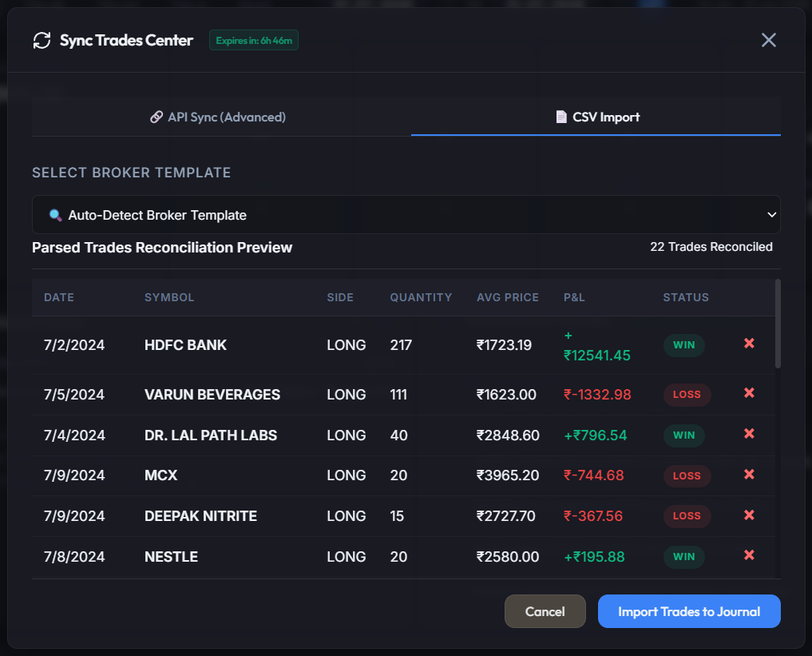Select the NESTLE symbol cell
Image resolution: width=812 pixels, height=656 pixels.
[172, 556]
